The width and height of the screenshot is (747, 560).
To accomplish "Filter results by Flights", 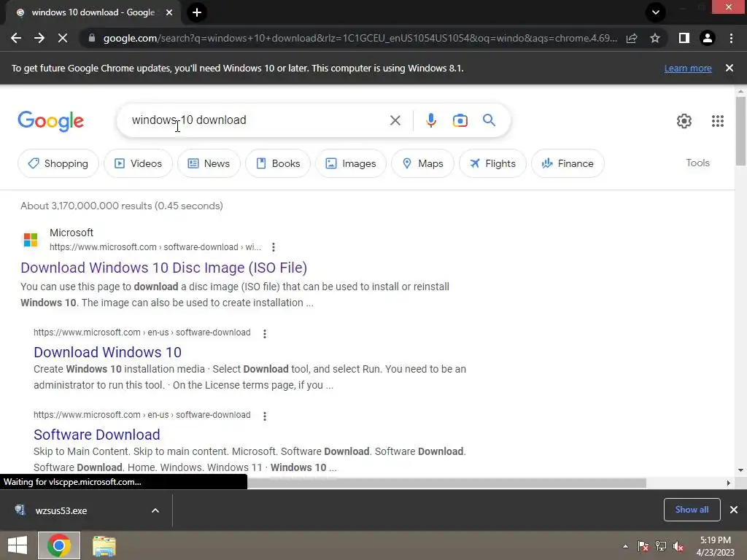I will pyautogui.click(x=492, y=163).
